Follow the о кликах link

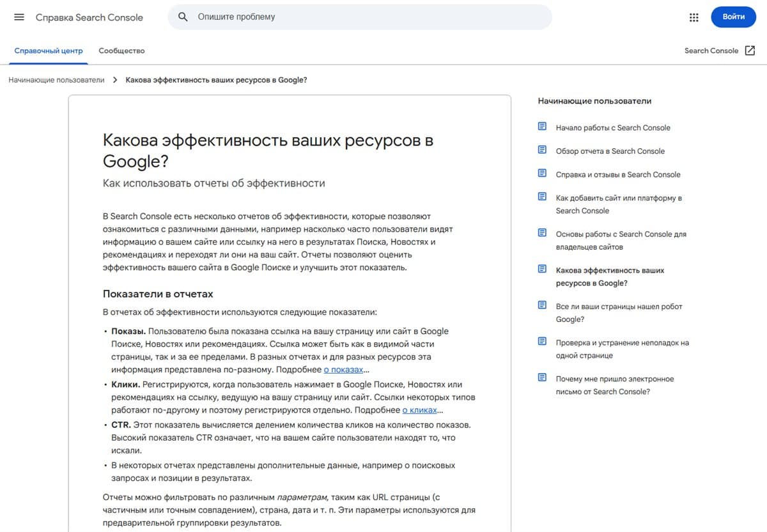click(419, 410)
